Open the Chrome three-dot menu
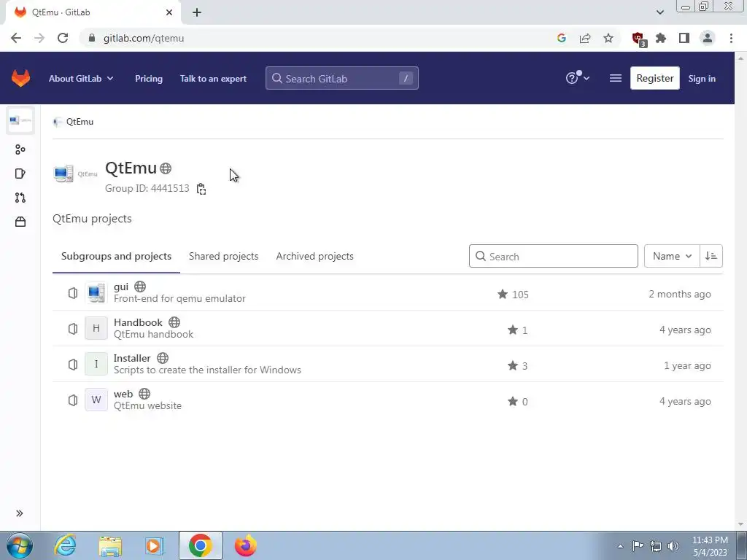This screenshot has width=747, height=560. pyautogui.click(x=731, y=38)
